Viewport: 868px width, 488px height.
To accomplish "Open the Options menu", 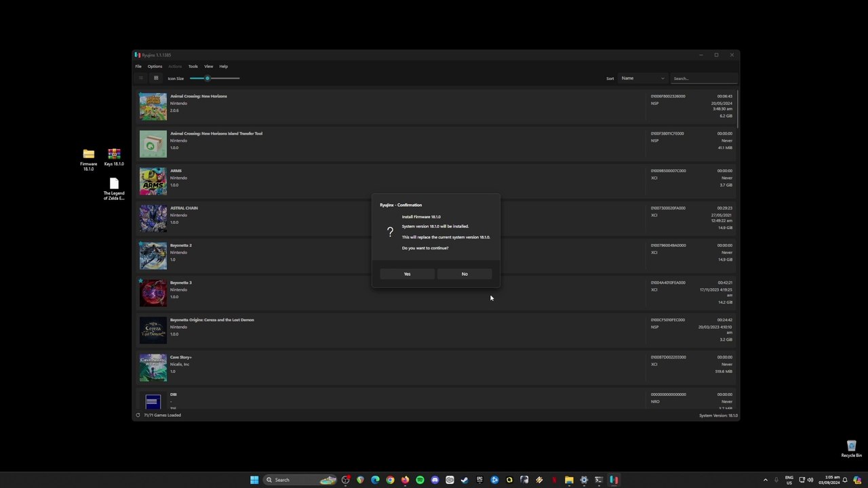I will pyautogui.click(x=155, y=66).
